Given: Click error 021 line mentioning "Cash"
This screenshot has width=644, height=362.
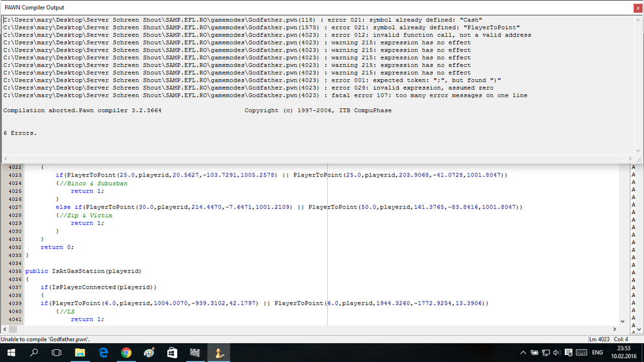Looking at the screenshot, I should pyautogui.click(x=243, y=20).
